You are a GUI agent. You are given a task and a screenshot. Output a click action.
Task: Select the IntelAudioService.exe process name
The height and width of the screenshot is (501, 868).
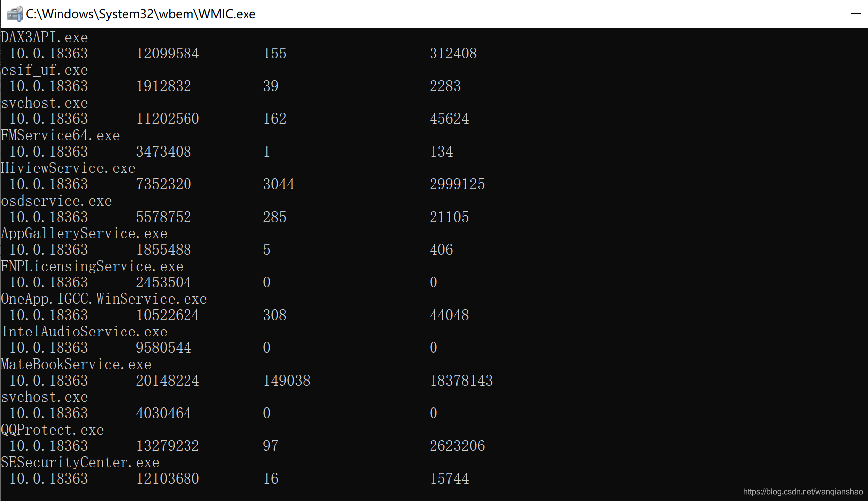tap(84, 332)
